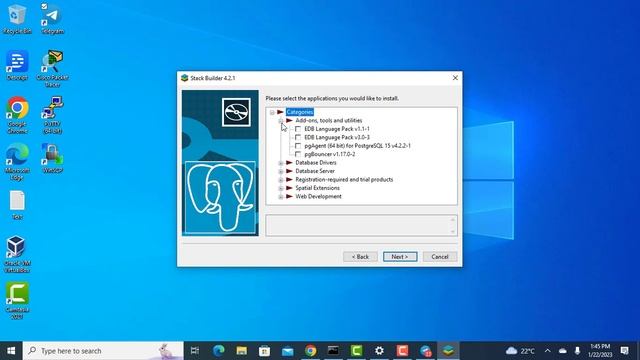640x360 pixels.
Task: Open the terminal window from the taskbar
Action: 333,351
